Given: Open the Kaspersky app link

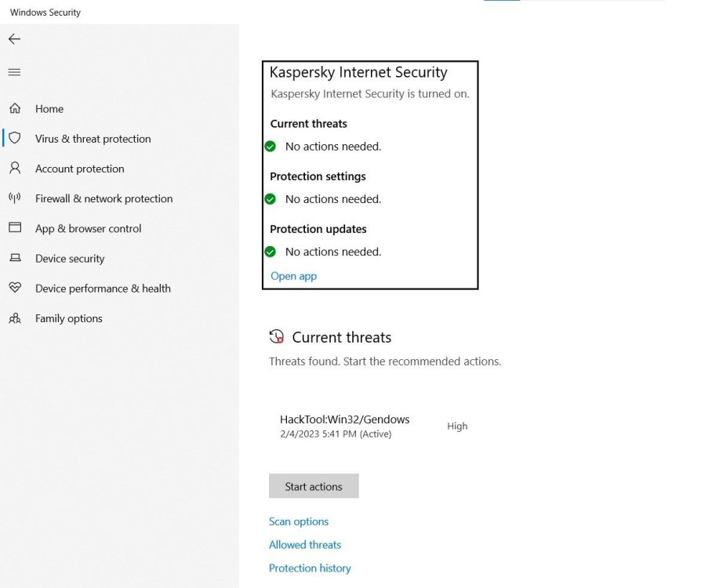Looking at the screenshot, I should (293, 276).
